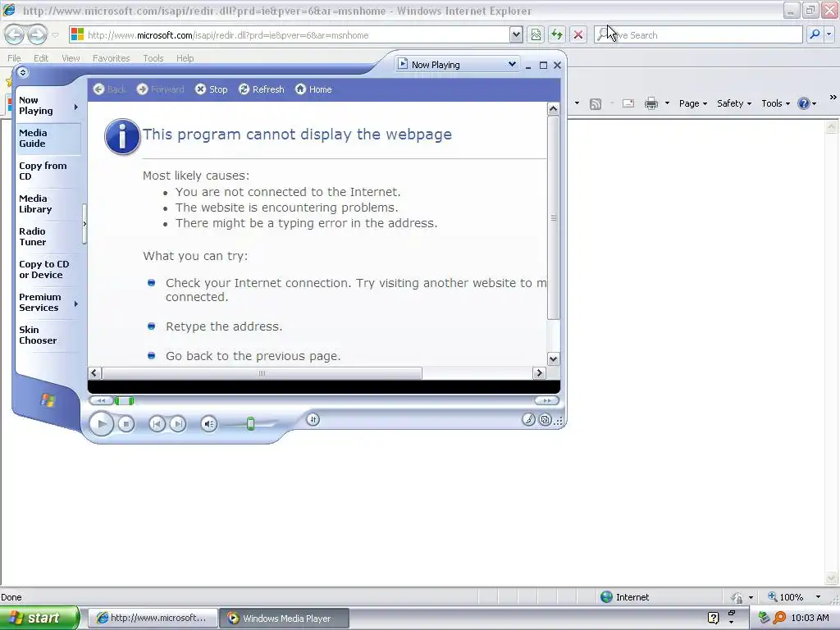Click the Compatibility View icon in IE
This screenshot has height=630, width=840.
[x=536, y=34]
